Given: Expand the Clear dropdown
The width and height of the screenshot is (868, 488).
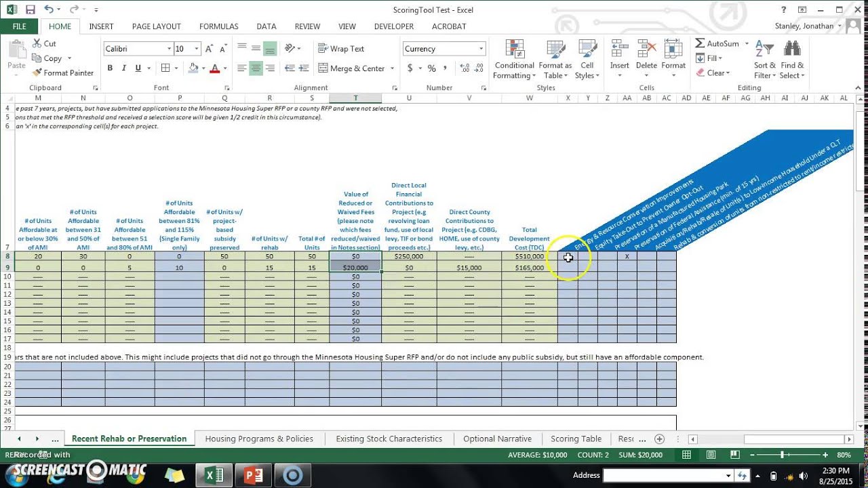Looking at the screenshot, I should pos(728,73).
